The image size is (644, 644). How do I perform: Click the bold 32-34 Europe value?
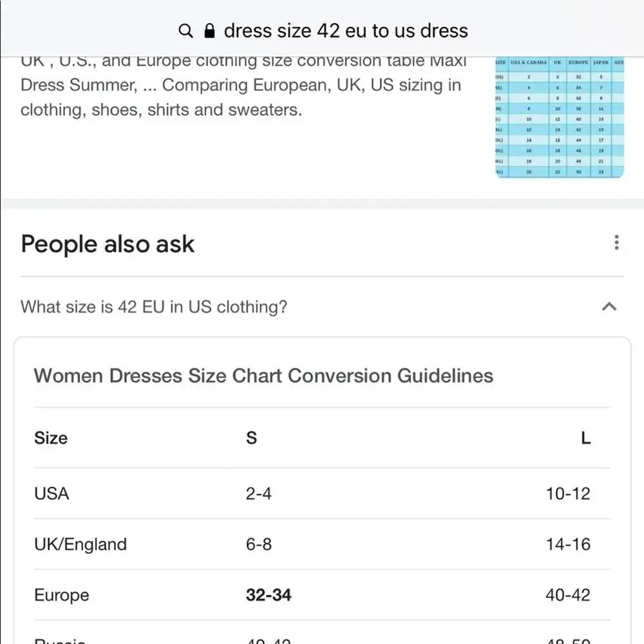pos(269,594)
